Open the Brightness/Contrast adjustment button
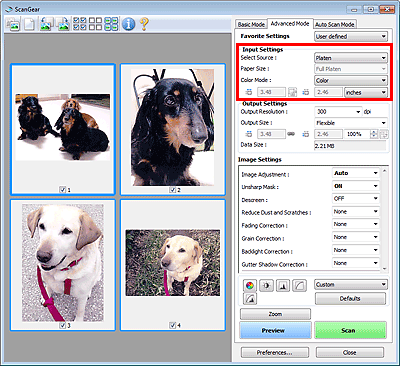 click(266, 286)
